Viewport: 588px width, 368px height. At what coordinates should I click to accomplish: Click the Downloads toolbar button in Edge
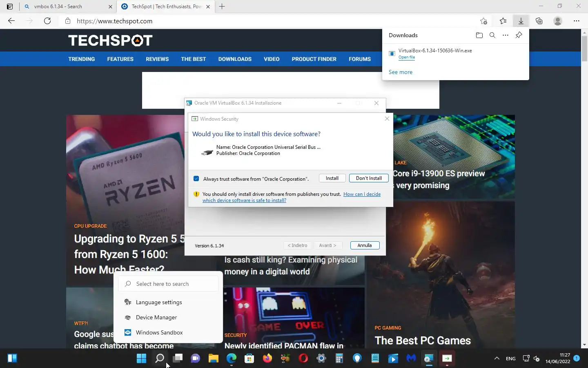521,21
